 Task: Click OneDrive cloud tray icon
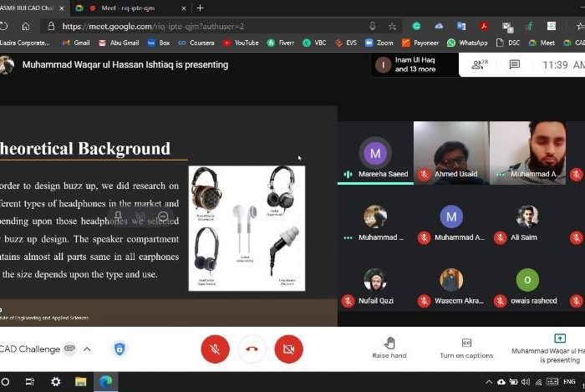(x=501, y=382)
